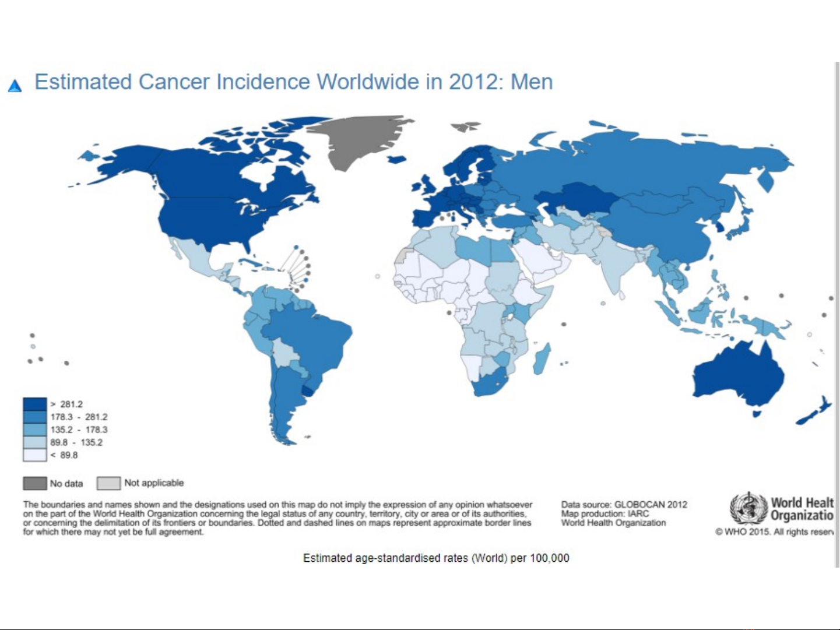Click the '© WHO 2015' copyright notice
840x630 pixels.
pos(774,532)
